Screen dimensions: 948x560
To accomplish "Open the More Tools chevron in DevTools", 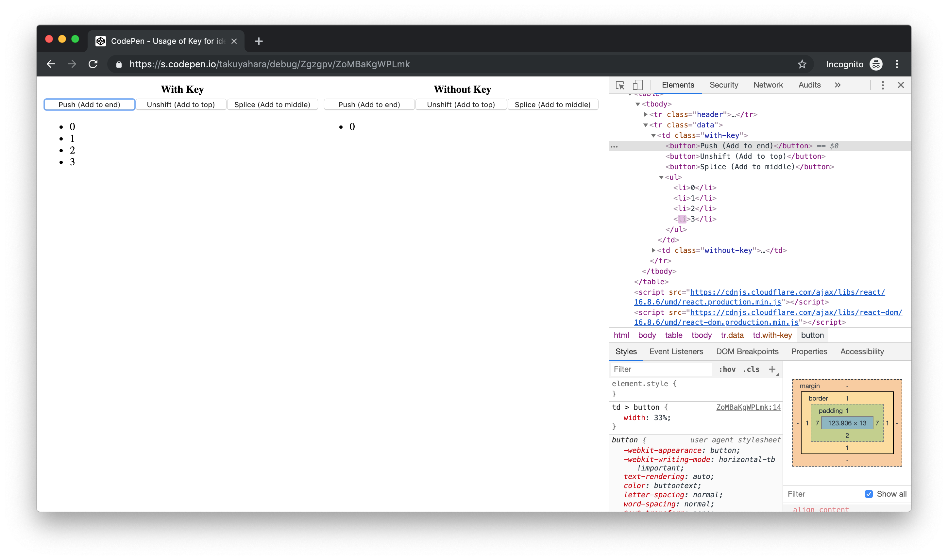I will click(838, 85).
